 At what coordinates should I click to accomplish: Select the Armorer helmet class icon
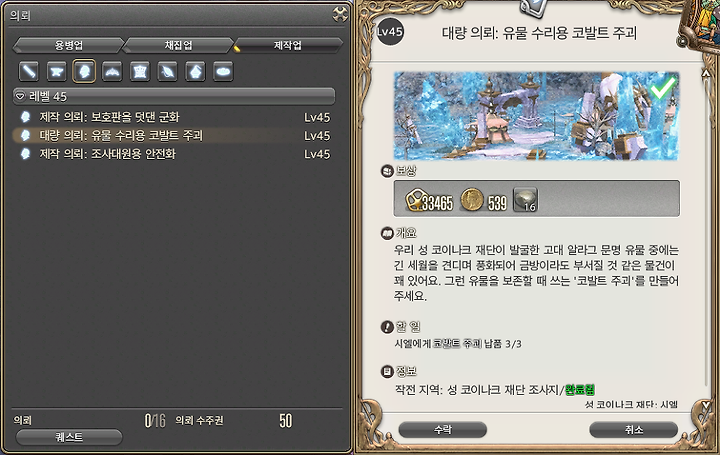(x=84, y=71)
